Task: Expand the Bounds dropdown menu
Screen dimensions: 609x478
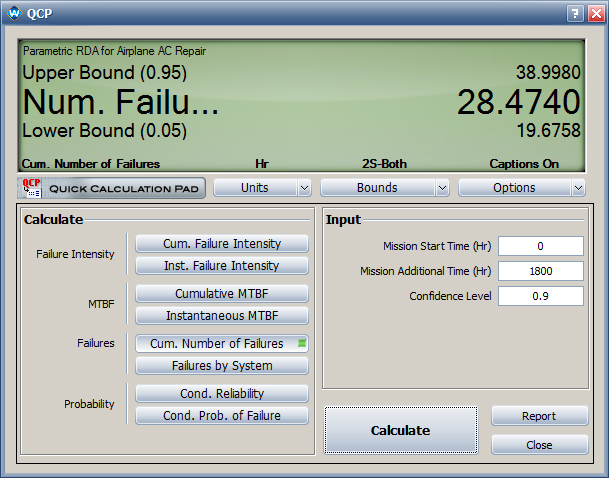Action: (x=384, y=188)
